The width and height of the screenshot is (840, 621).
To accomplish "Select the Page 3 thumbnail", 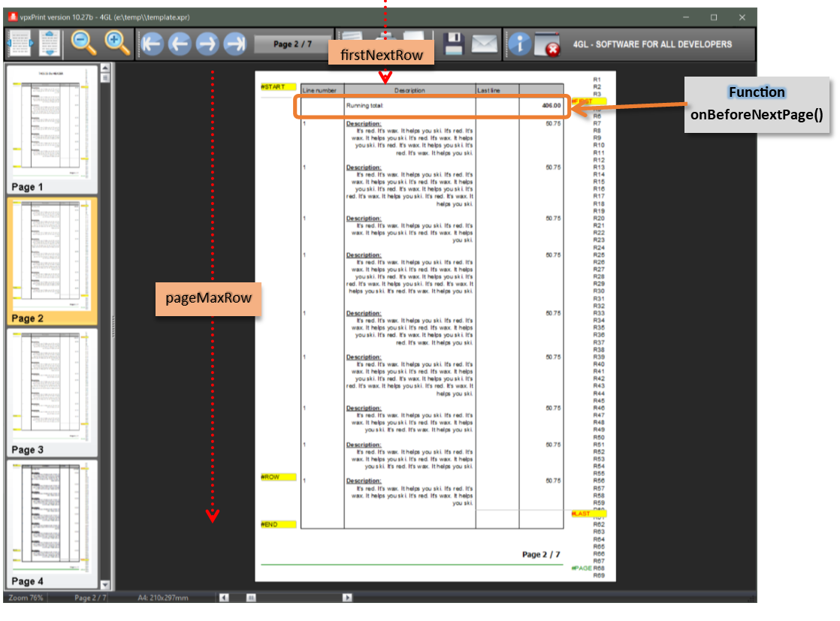I will tap(51, 393).
